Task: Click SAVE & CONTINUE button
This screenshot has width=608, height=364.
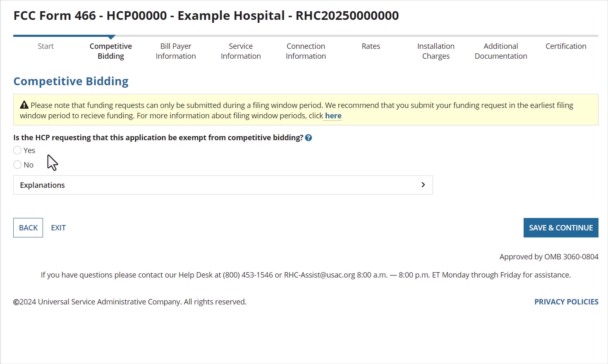Action: pos(560,228)
